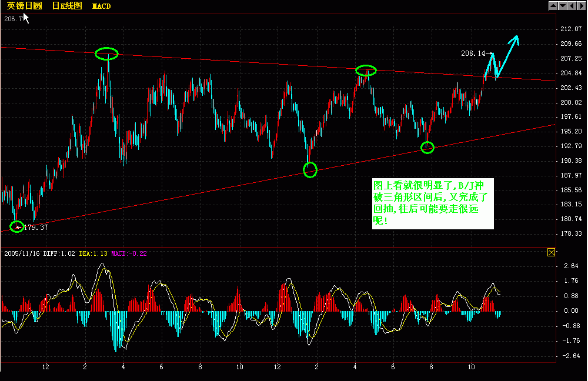Click the 180.74 price axis label
Image resolution: width=588 pixels, height=381 pixels.
571,219
